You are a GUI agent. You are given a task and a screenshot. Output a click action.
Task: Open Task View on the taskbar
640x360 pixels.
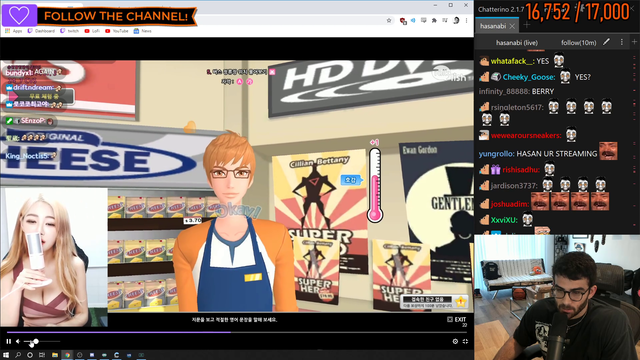[42, 355]
